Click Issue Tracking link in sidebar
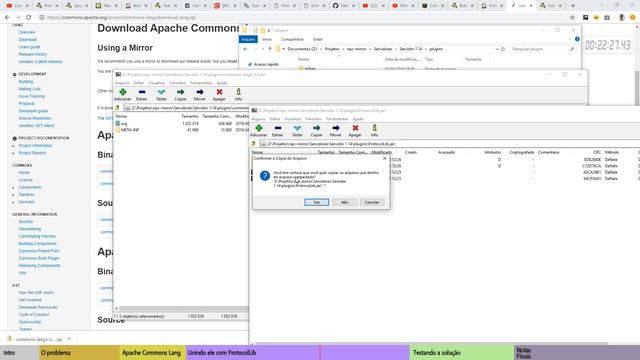This screenshot has height=360, width=640. (31, 96)
